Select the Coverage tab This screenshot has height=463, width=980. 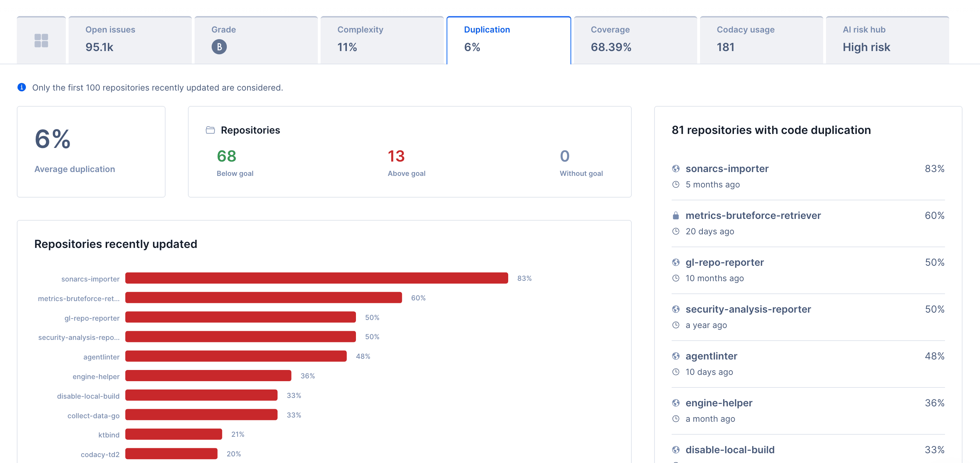click(635, 40)
